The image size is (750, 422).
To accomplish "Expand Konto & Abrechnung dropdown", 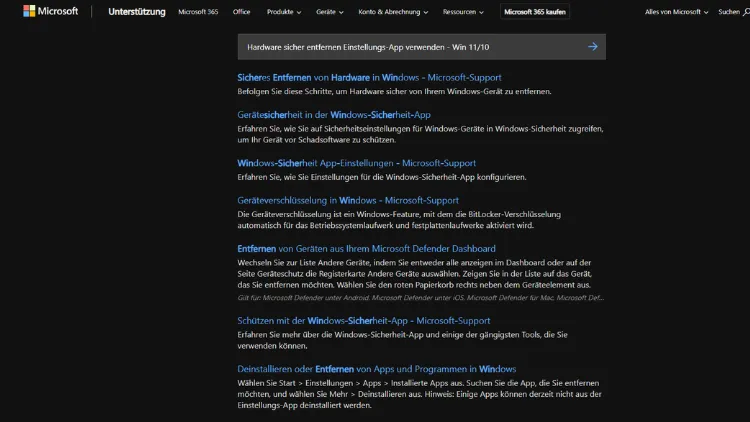I will pyautogui.click(x=393, y=12).
